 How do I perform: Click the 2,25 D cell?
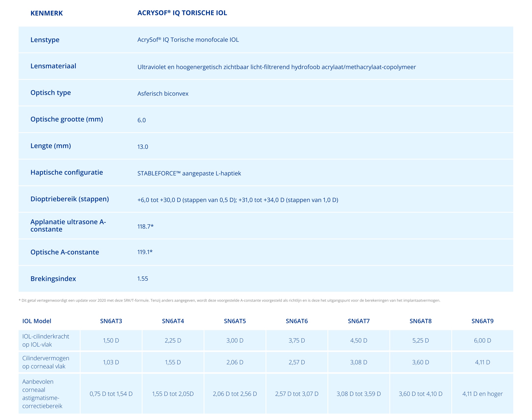[173, 340]
